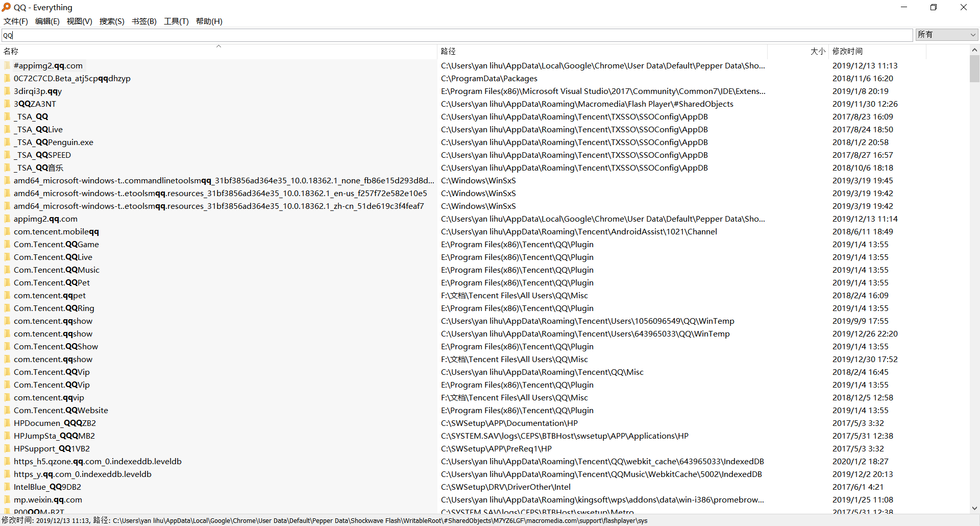The width and height of the screenshot is (980, 526).
Task: Click the 路径 column header
Action: [x=448, y=51]
